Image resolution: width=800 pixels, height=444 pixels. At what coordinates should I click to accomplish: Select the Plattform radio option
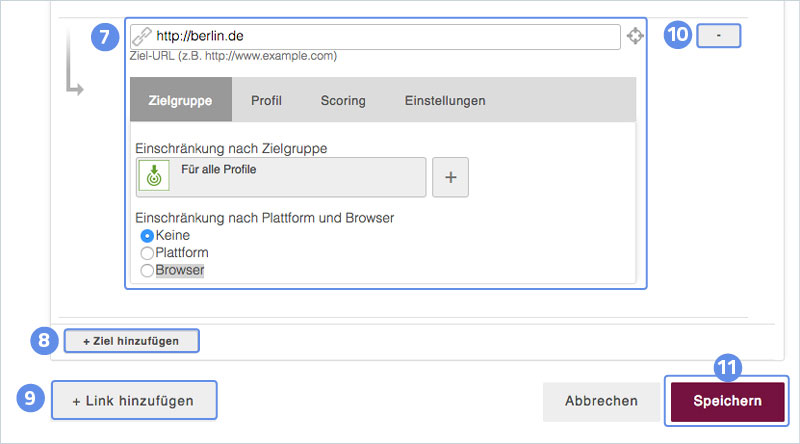pyautogui.click(x=147, y=252)
